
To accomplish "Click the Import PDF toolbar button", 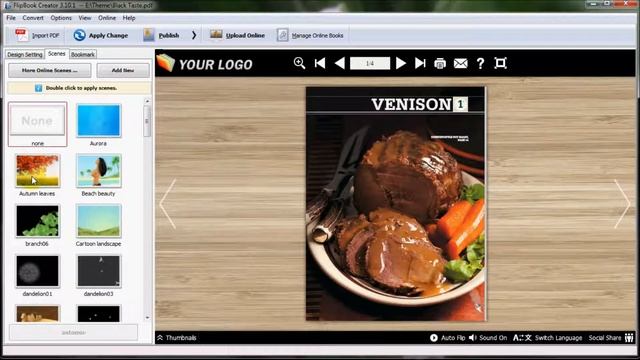I will 38,36.
